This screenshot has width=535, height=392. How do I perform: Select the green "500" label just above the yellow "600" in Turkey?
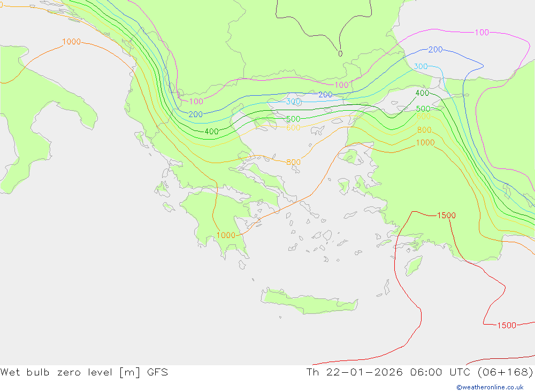click(423, 109)
